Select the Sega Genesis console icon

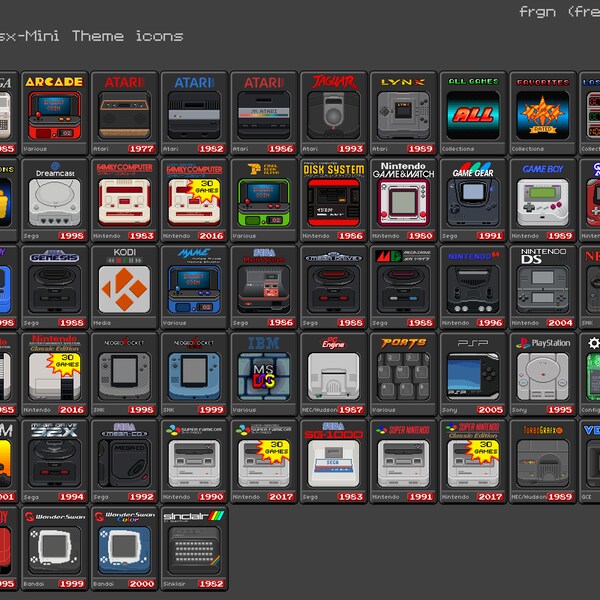[54, 287]
